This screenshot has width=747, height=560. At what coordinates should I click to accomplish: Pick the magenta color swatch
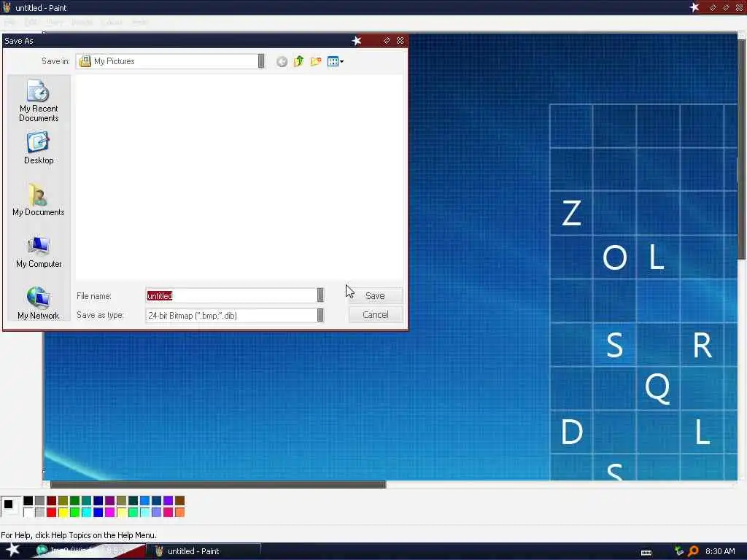pos(109,513)
